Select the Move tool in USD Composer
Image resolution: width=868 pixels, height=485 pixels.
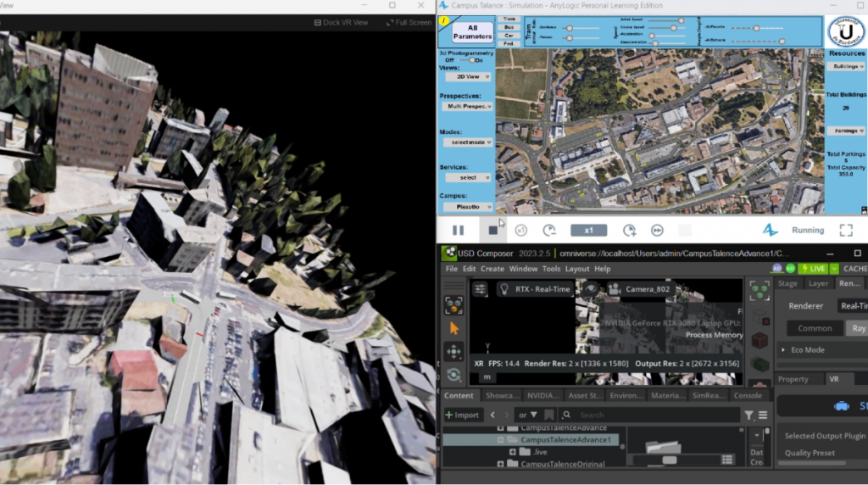click(454, 351)
